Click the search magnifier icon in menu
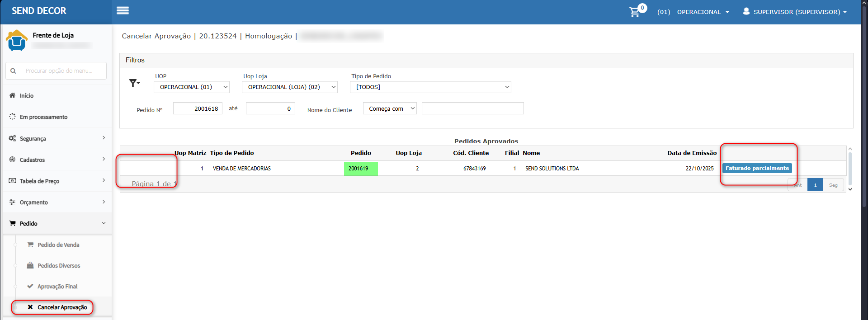This screenshot has width=868, height=320. 13,71
